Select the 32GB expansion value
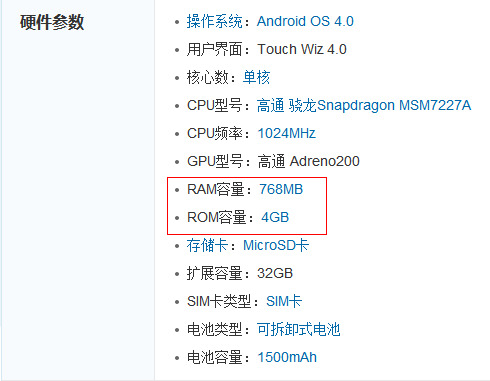 coord(275,273)
